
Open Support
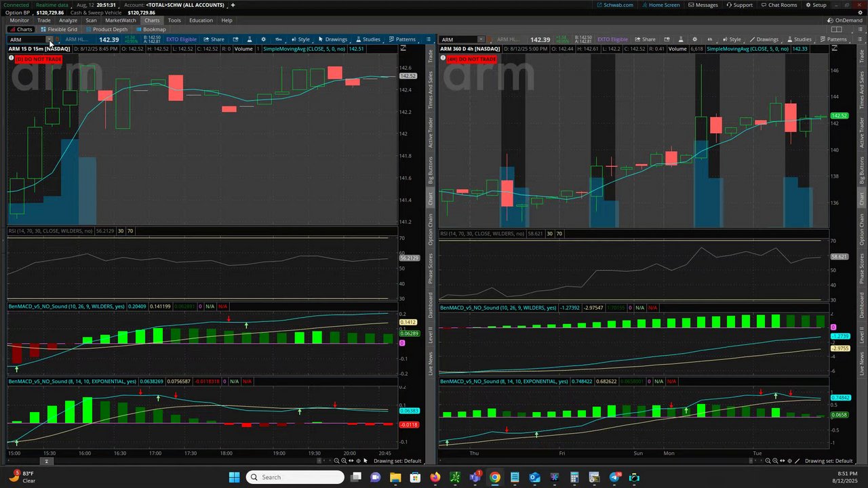point(739,5)
